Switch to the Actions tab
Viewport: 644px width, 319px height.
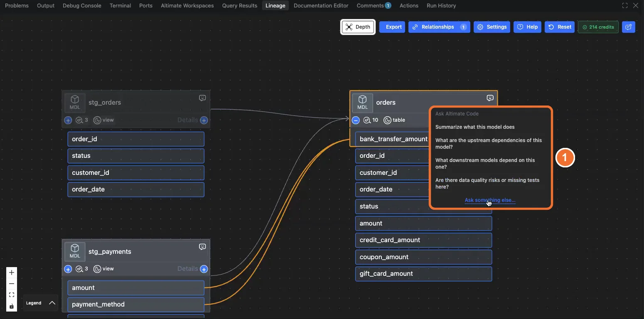pos(409,5)
